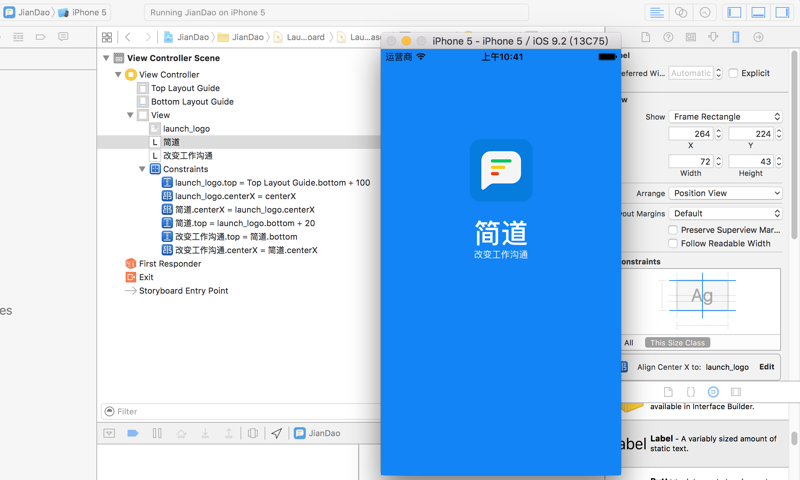The height and width of the screenshot is (480, 800).
Task: Click the X position field 264
Action: (691, 134)
